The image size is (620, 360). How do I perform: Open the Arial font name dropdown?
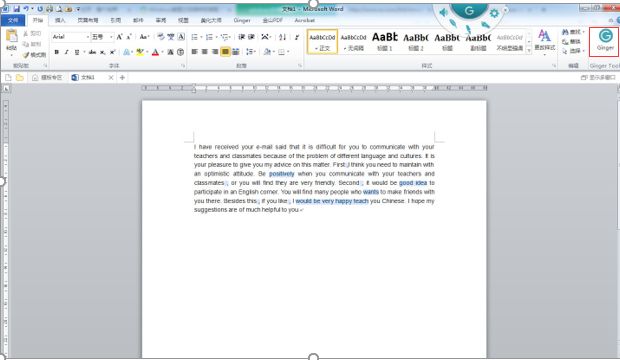pos(71,37)
